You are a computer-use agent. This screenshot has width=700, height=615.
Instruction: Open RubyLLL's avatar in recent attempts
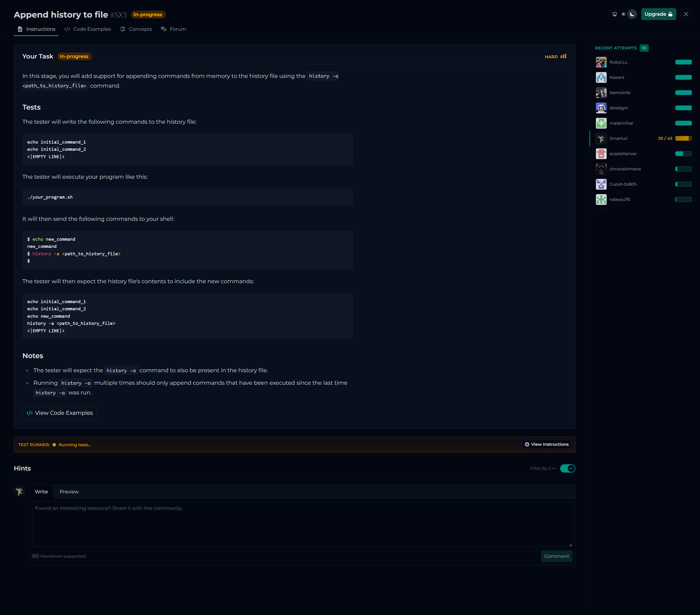coord(601,62)
